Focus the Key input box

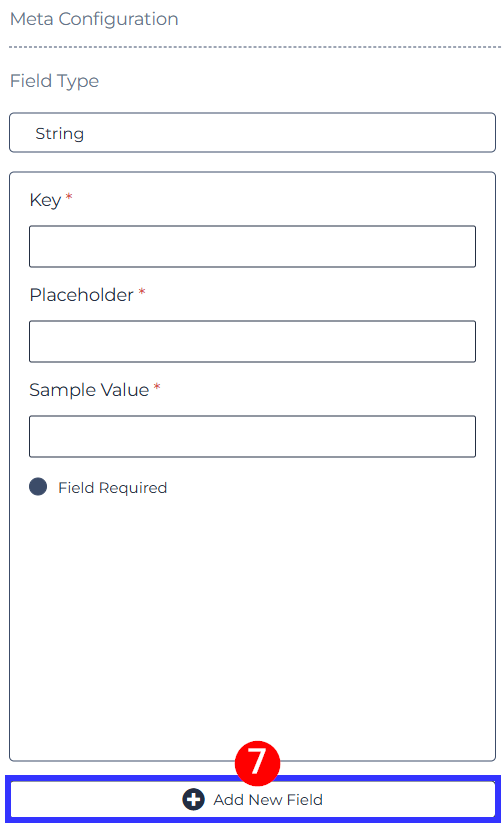tap(252, 246)
